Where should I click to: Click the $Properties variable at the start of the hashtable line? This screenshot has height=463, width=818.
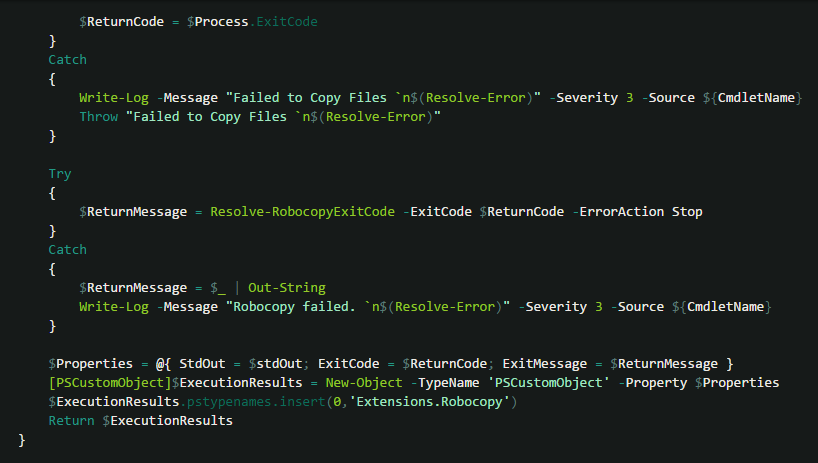pyautogui.click(x=90, y=363)
